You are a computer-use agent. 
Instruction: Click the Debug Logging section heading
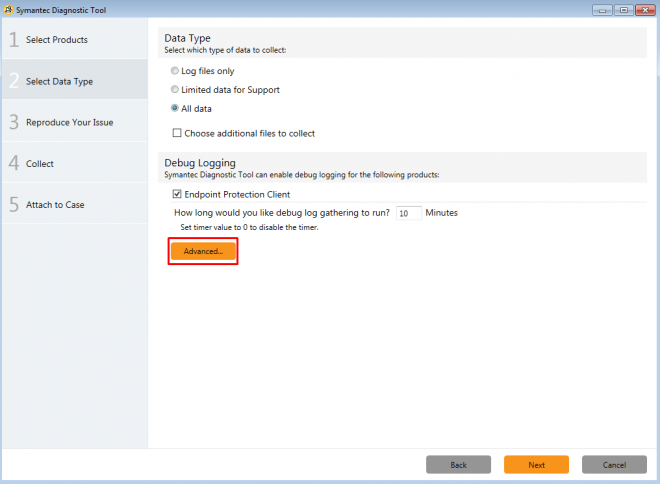click(200, 163)
